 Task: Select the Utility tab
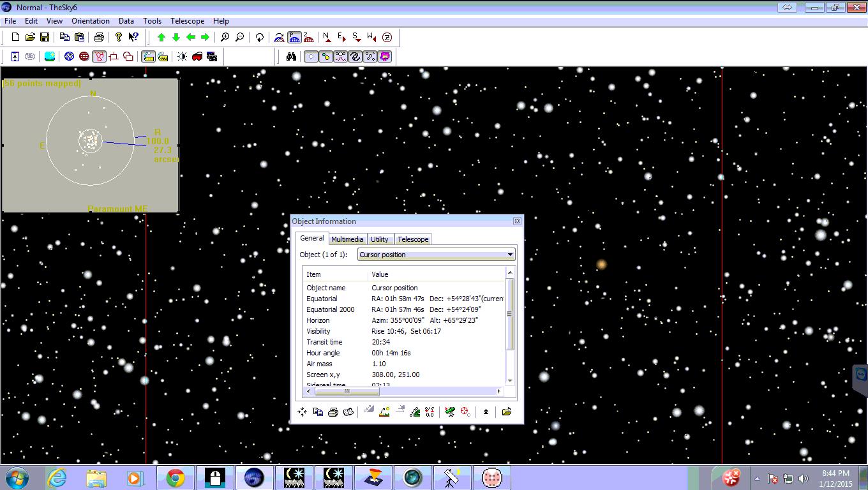pos(379,239)
